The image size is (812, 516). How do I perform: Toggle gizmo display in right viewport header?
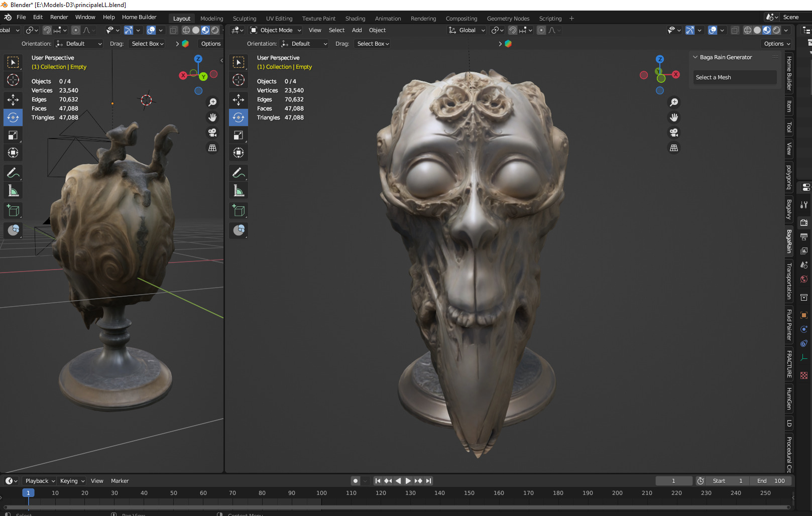690,30
